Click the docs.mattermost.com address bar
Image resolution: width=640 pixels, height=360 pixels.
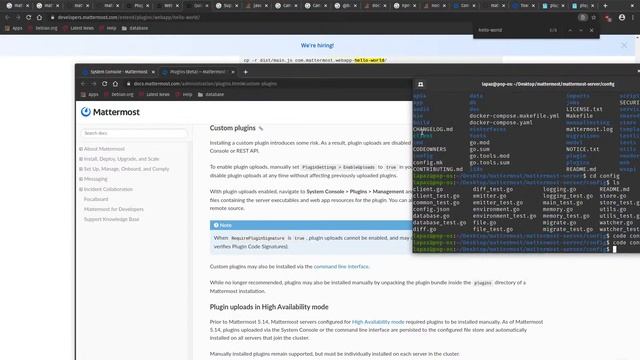coord(267,84)
